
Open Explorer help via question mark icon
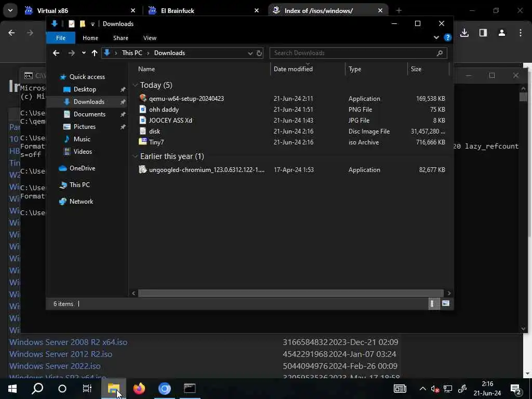pos(448,37)
